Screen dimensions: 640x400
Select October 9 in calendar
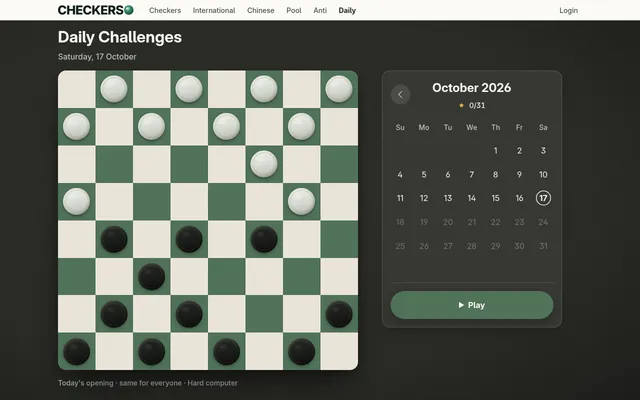pyautogui.click(x=519, y=175)
